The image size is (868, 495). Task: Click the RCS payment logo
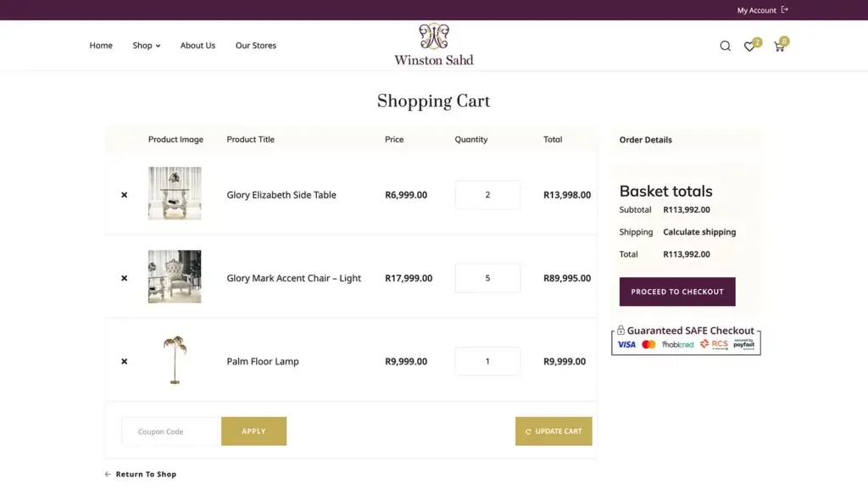tap(714, 344)
